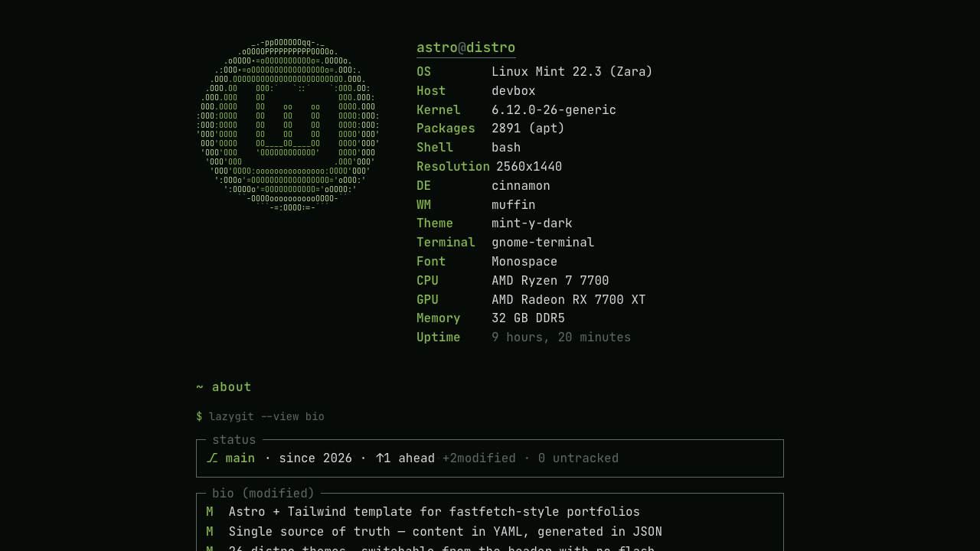Select the desktop value 'cinnamon'

point(521,186)
